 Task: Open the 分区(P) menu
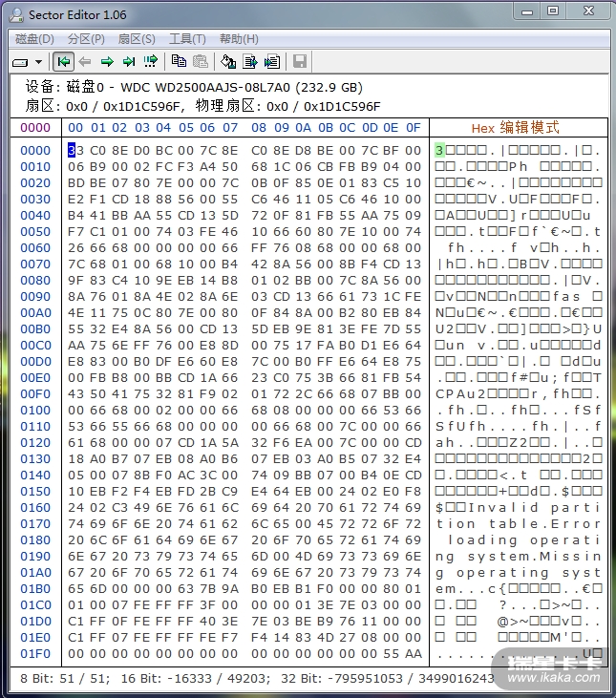point(86,39)
